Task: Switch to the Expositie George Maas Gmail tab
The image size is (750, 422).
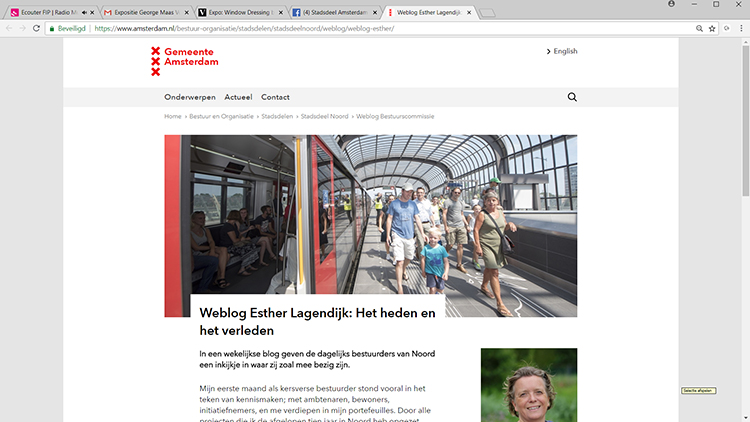Action: point(145,12)
